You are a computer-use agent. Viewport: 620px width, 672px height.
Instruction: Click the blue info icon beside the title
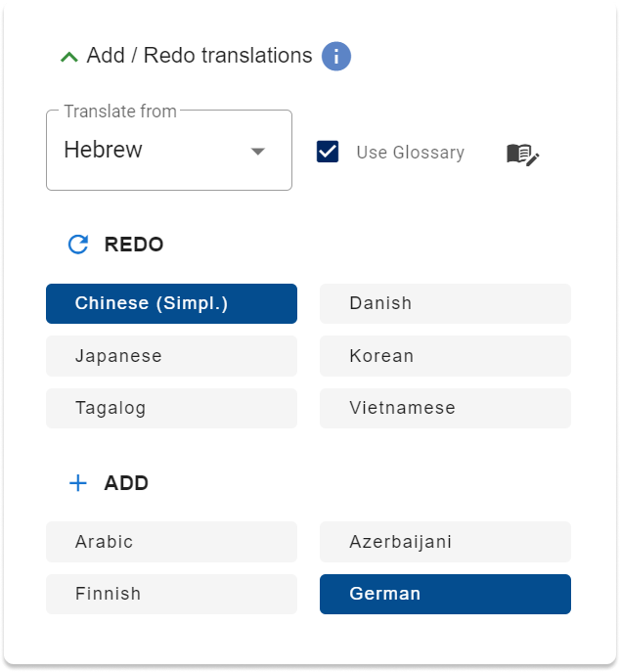(336, 56)
